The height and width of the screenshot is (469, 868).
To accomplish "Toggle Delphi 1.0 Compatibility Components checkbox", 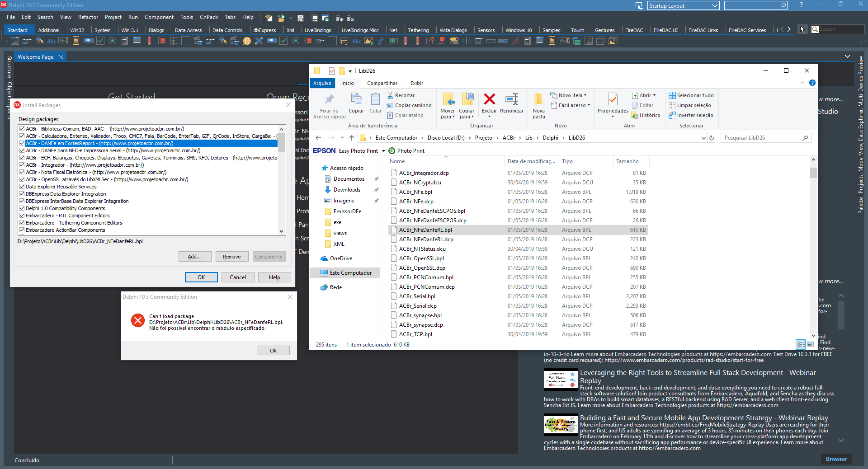I will pos(22,208).
